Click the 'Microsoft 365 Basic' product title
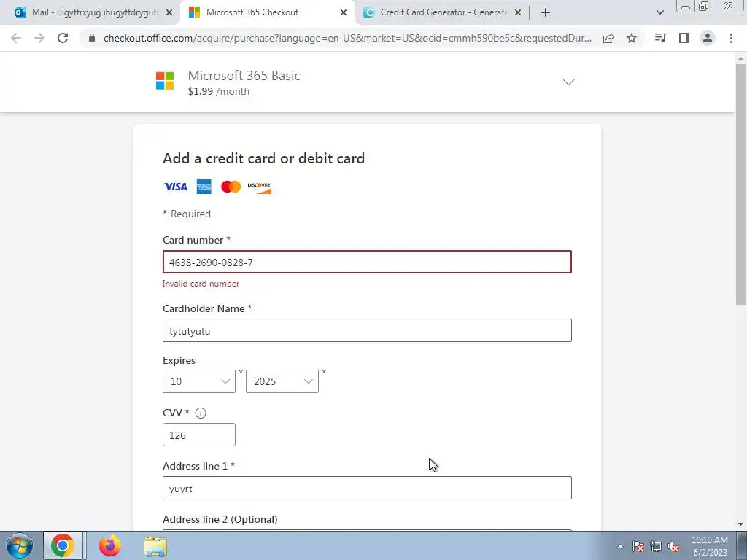747x560 pixels. click(x=244, y=76)
